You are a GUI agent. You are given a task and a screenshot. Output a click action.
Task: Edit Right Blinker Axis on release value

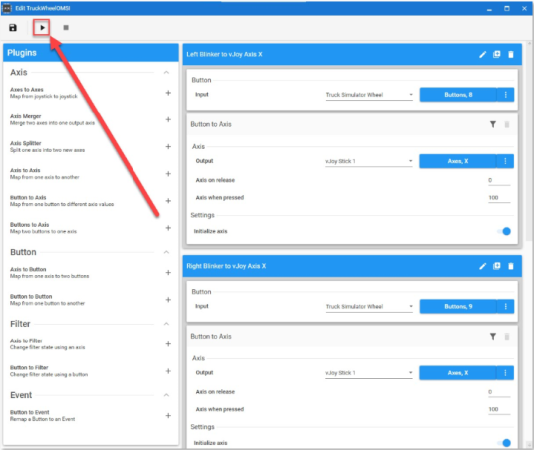(499, 392)
